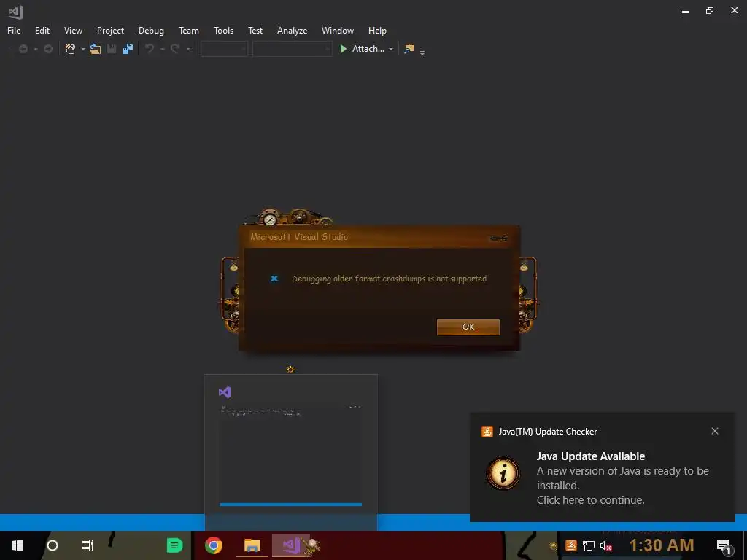Open the toolbar overflow options arrow

422,52
